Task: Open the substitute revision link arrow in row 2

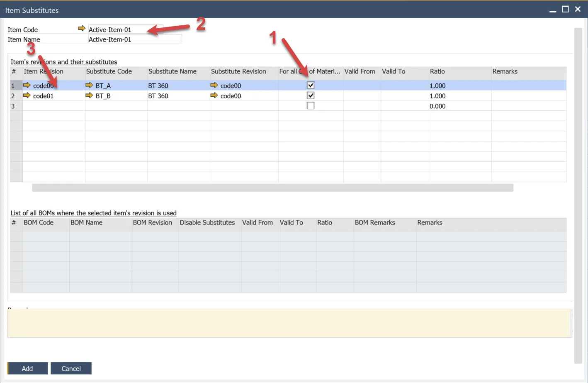Action: tap(214, 95)
